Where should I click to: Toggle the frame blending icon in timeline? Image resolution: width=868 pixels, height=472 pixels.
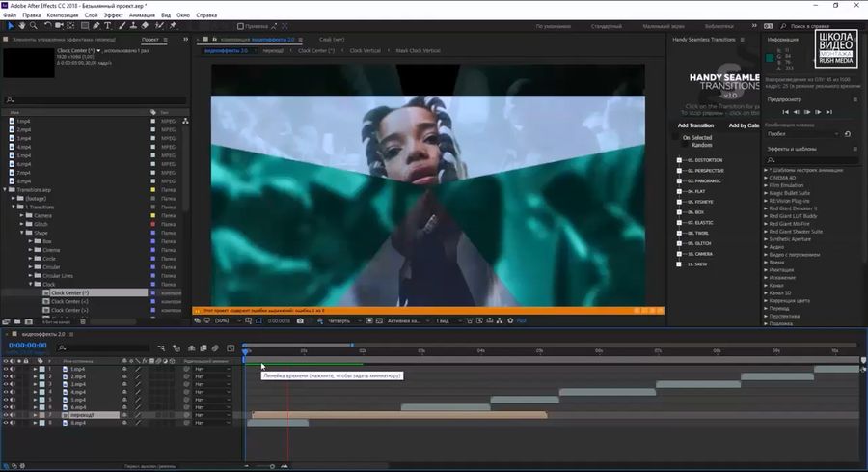pos(203,347)
